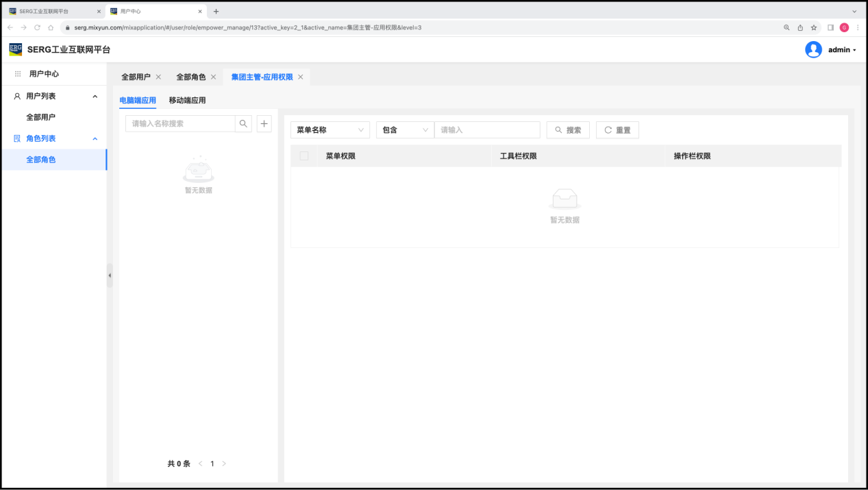Click the sidebar collapse arrow handle
This screenshot has width=868, height=490.
[x=110, y=275]
